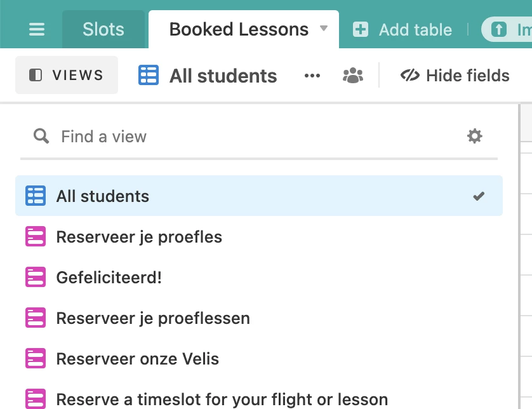Open the view sharing collaborators icon

pos(353,76)
